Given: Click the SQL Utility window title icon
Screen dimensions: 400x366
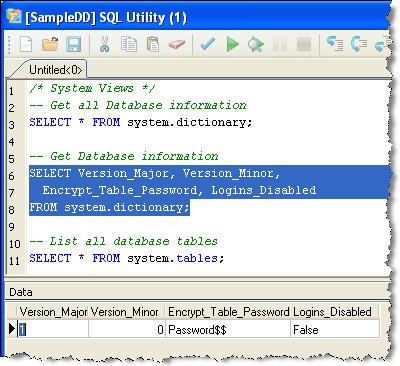Looking at the screenshot, I should pyautogui.click(x=14, y=16).
